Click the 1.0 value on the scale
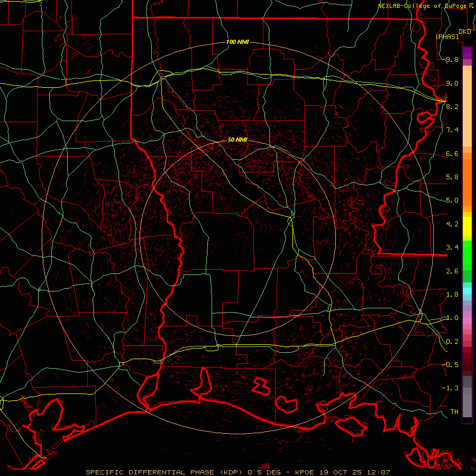 pos(452,318)
